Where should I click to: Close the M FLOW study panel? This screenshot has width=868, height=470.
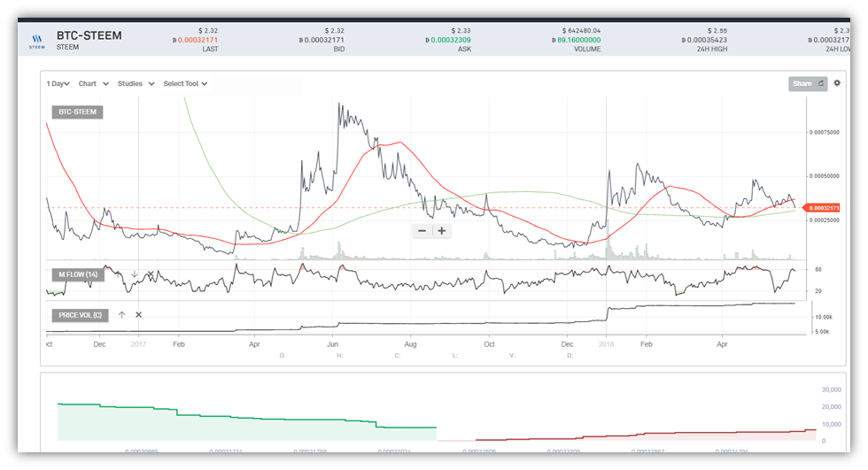[150, 274]
